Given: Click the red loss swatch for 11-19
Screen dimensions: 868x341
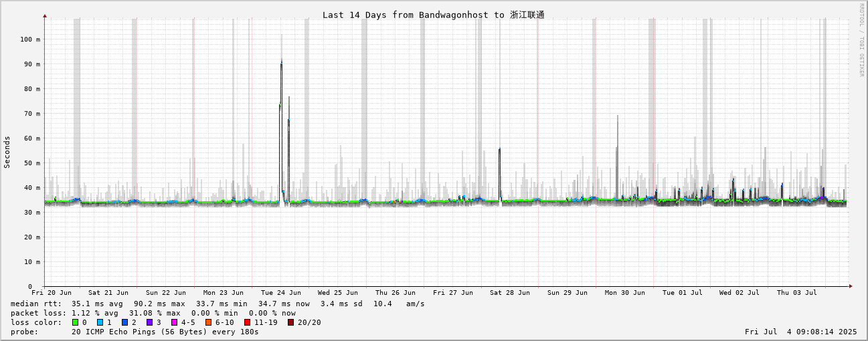Looking at the screenshot, I should pos(247,322).
